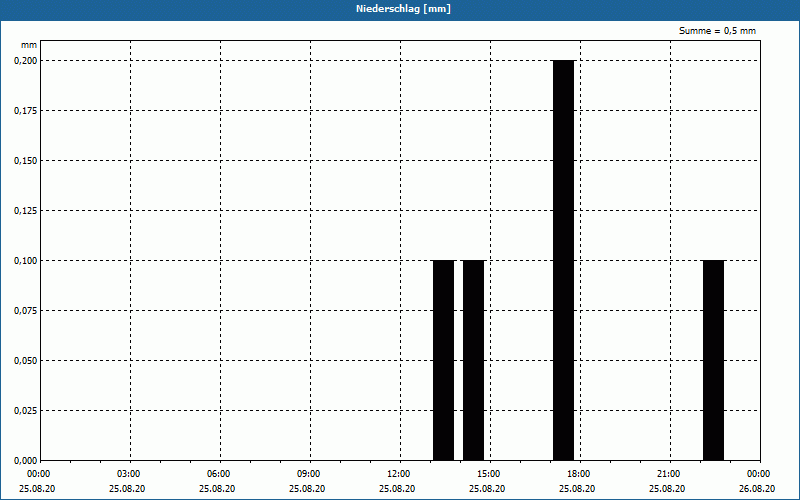This screenshot has height=500, width=800.
Task: Click the 18:00 time axis label
Action: click(x=578, y=474)
